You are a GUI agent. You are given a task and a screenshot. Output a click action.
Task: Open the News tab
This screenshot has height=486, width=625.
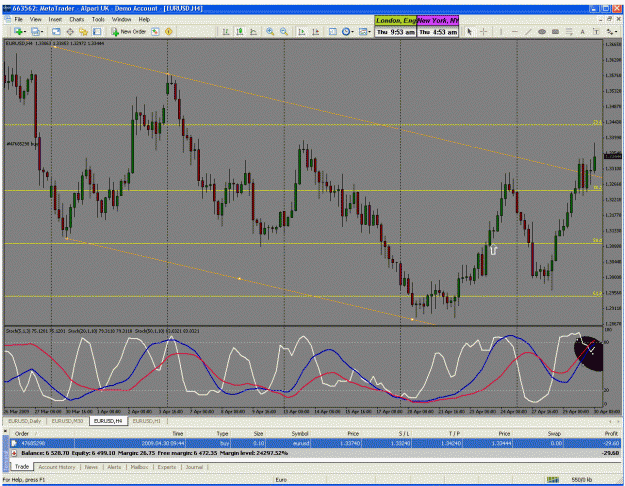tap(91, 467)
